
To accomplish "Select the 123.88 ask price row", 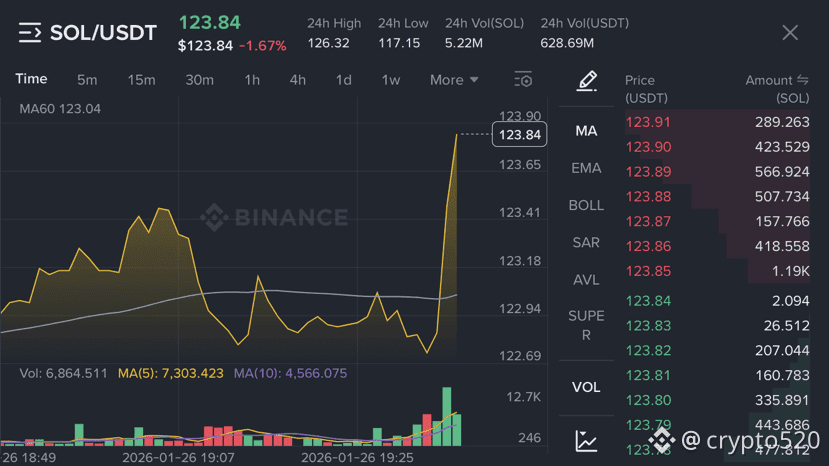I will tap(717, 197).
